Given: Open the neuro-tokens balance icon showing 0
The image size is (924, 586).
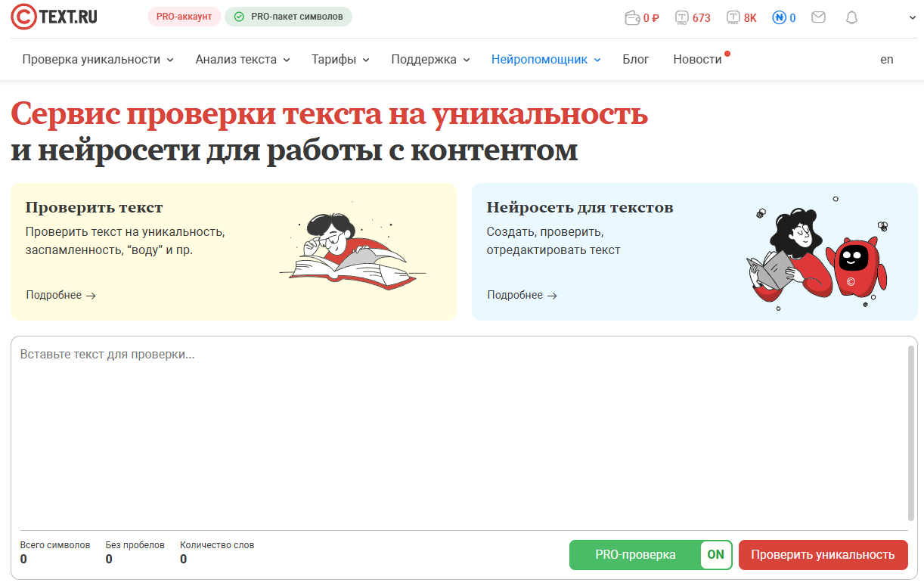Looking at the screenshot, I should pyautogui.click(x=778, y=17).
